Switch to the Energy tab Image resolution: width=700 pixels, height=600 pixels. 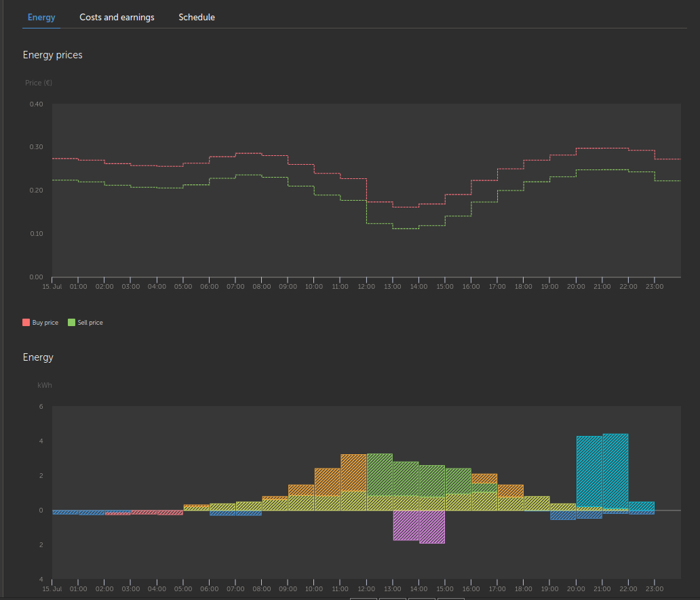(41, 18)
